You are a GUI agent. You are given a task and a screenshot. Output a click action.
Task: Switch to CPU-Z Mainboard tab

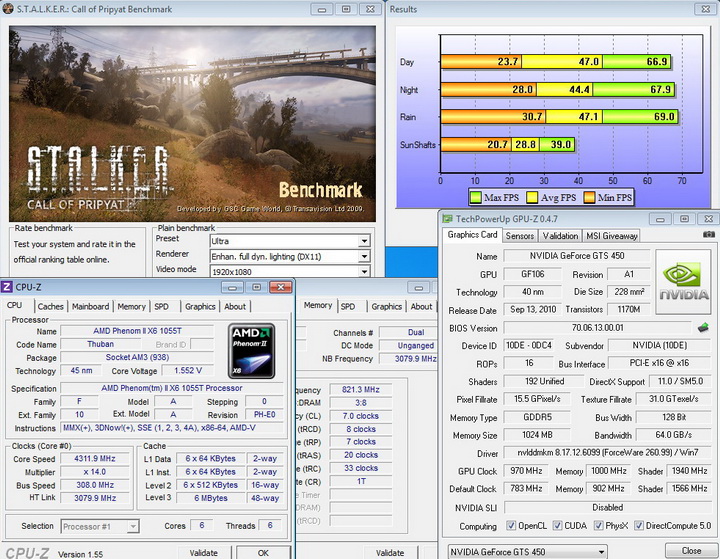click(90, 306)
